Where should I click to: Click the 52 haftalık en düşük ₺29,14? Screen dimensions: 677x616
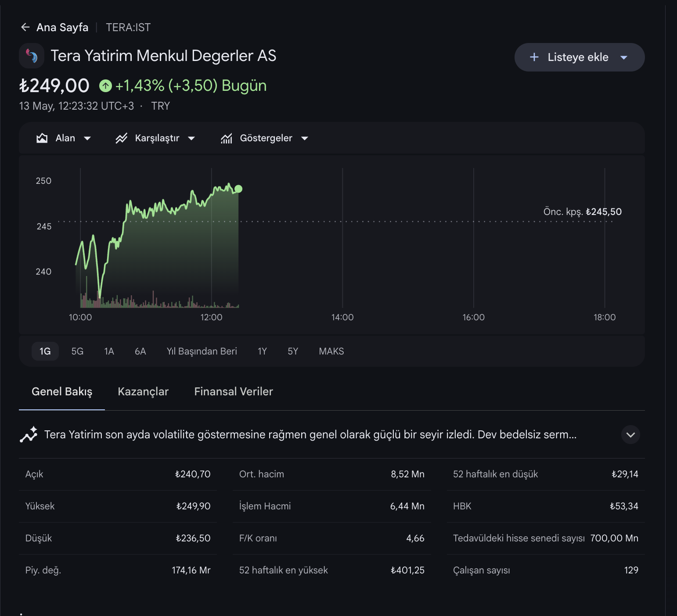tap(625, 474)
